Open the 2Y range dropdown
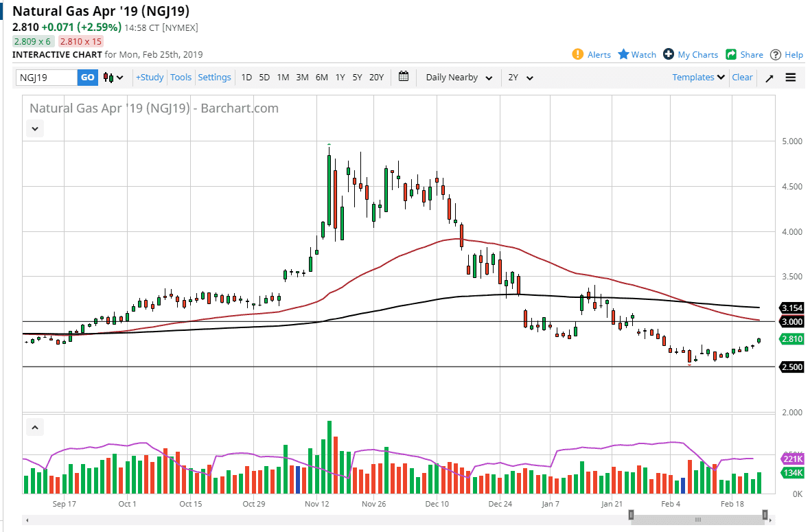The height and width of the screenshot is (532, 810). [520, 78]
